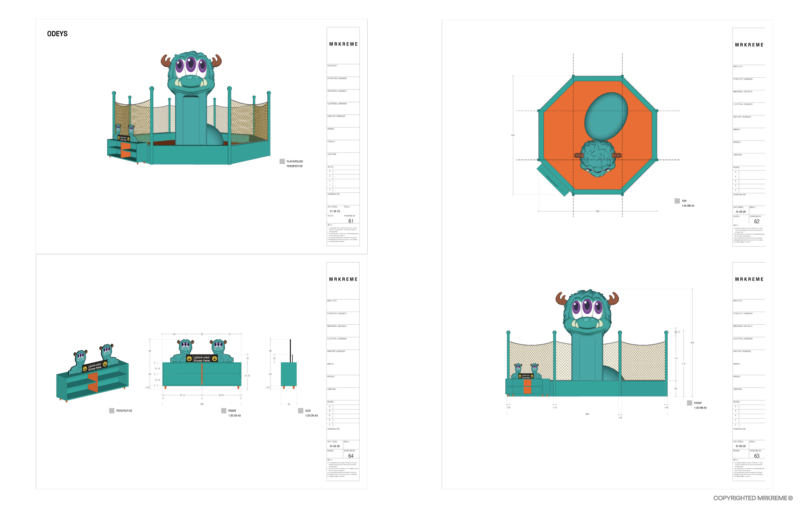Click STRUCTURE ENGINEER field on sheet 64
812x508 pixels.
343,318
